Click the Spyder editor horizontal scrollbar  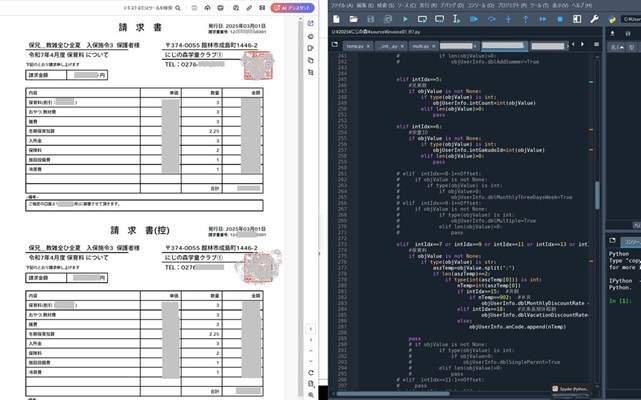pos(392,394)
